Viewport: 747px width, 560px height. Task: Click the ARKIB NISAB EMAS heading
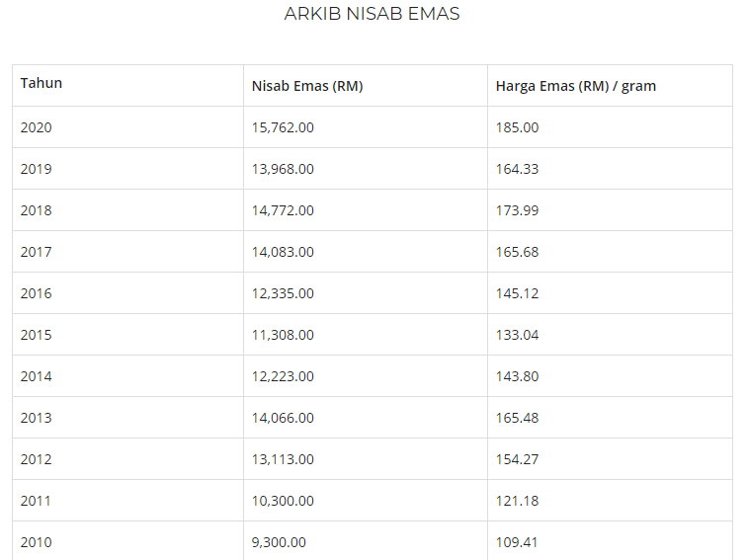pyautogui.click(x=372, y=14)
